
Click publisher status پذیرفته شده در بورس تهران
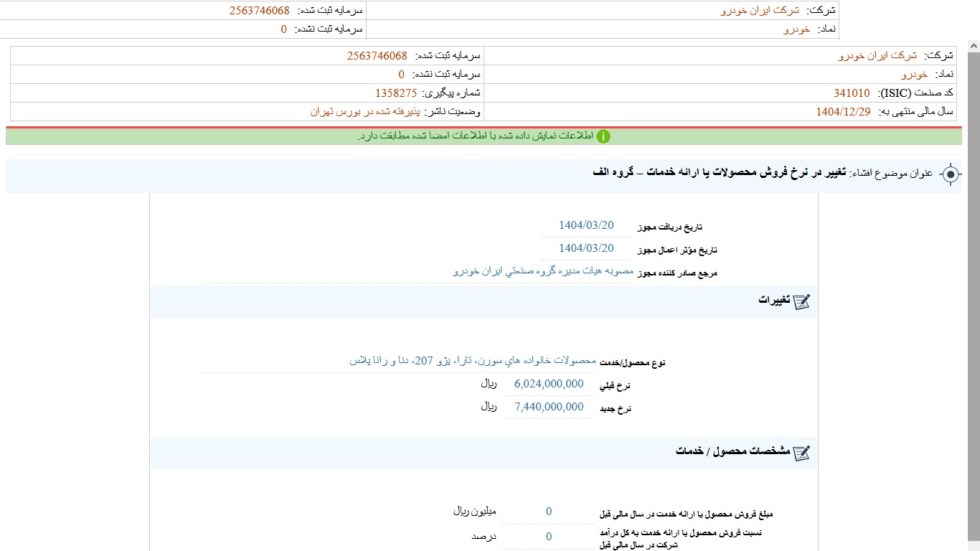coord(365,112)
